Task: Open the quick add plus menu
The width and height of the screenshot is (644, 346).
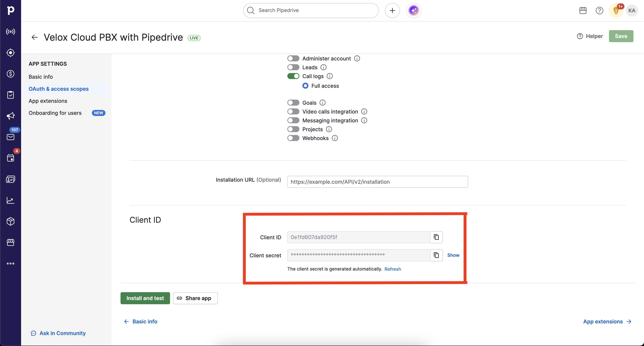Action: point(392,11)
